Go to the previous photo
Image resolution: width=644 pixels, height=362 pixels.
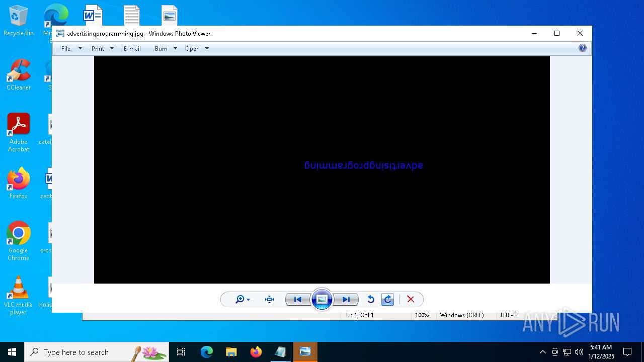[298, 300]
